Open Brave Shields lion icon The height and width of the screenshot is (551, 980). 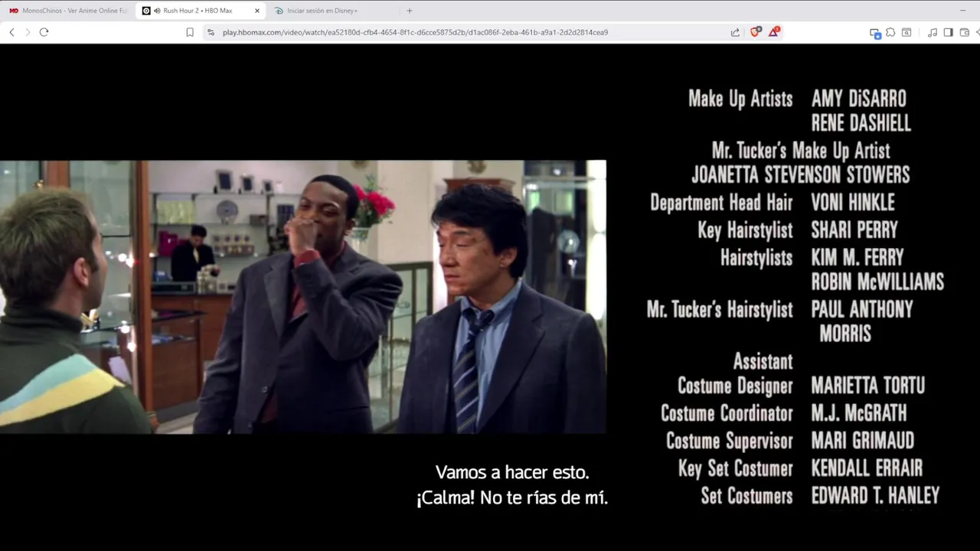tap(755, 32)
